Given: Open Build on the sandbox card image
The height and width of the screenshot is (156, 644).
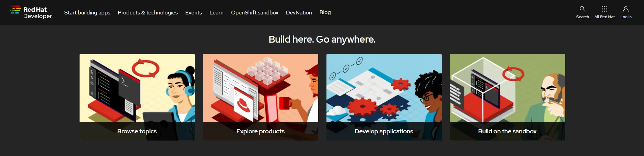Looking at the screenshot, I should (508, 88).
